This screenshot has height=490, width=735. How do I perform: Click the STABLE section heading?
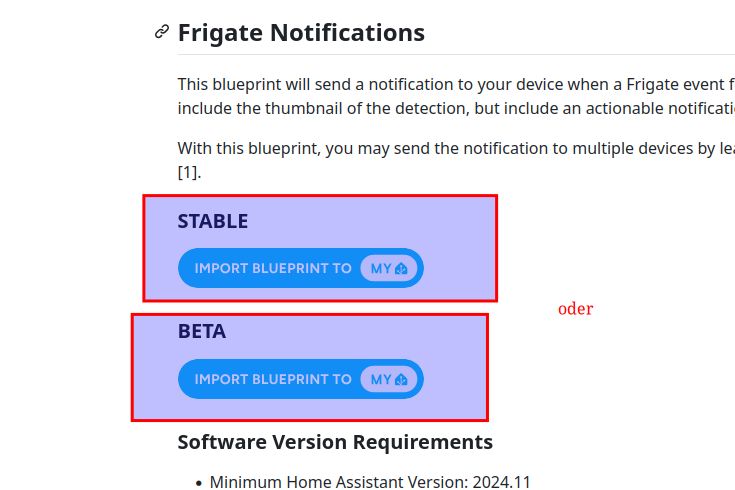pyautogui.click(x=213, y=221)
